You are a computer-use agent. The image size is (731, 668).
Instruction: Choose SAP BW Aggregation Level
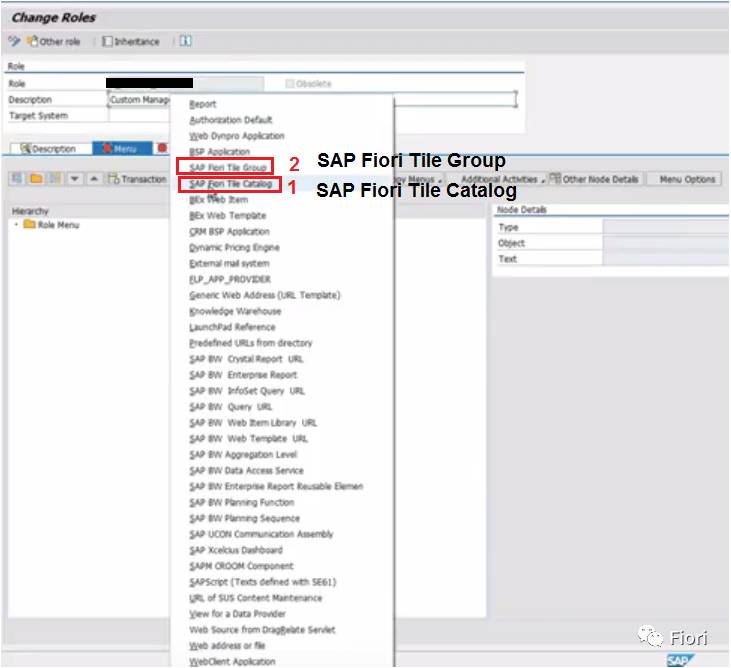(243, 455)
